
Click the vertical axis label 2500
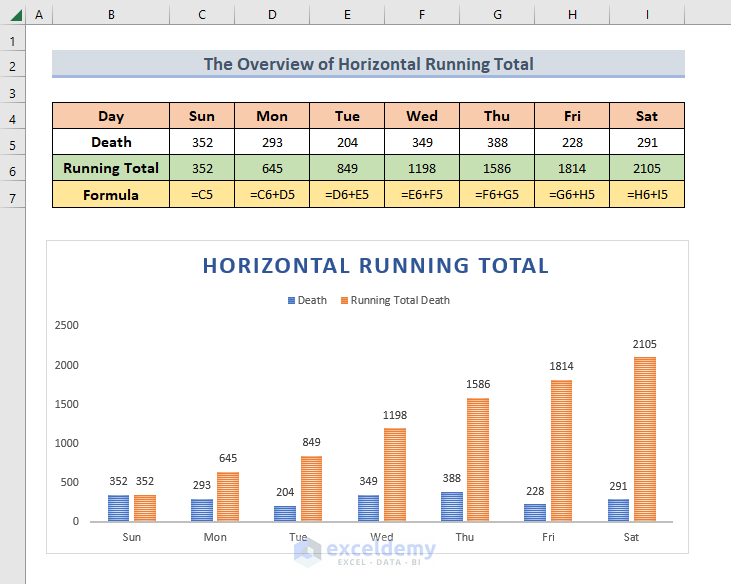[x=67, y=325]
